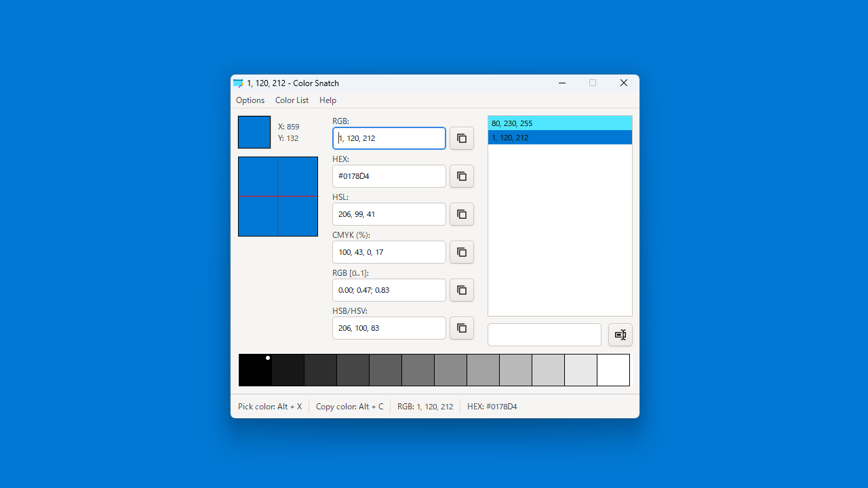
Task: Click the magnified preview with crosshair
Action: 278,197
